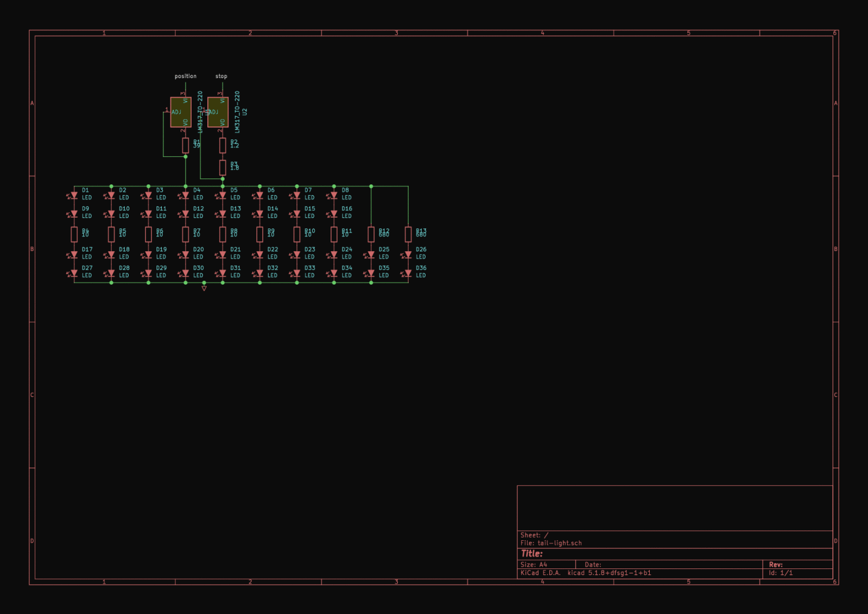Click resistor R4 symbol
The width and height of the screenshot is (868, 614).
74,234
